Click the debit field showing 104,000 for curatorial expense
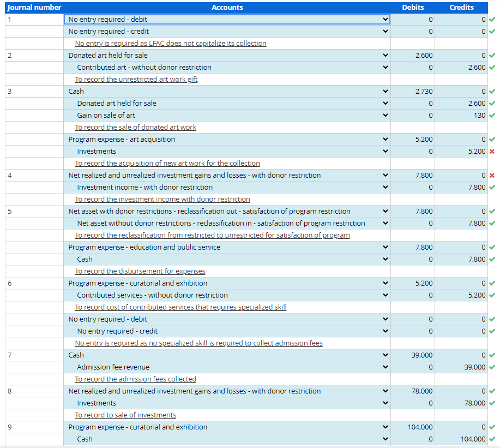 [413, 427]
